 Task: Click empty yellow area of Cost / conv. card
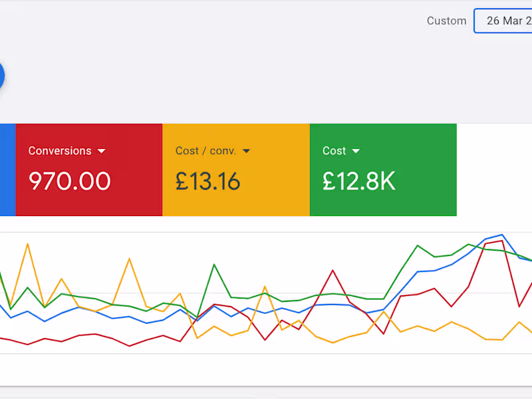click(279, 199)
